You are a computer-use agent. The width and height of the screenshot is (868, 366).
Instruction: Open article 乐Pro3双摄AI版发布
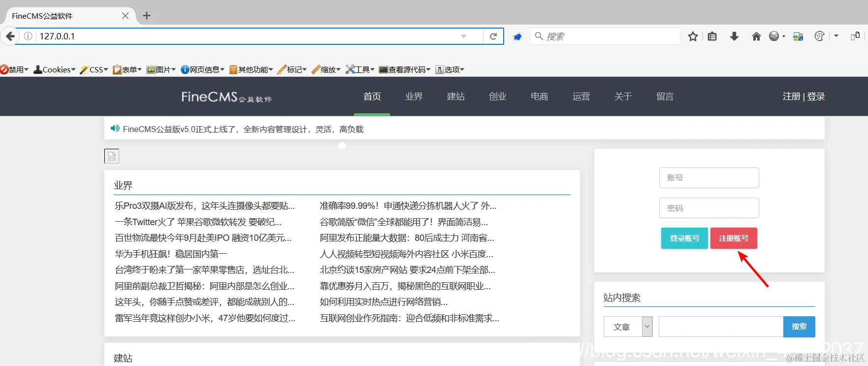[x=205, y=206]
